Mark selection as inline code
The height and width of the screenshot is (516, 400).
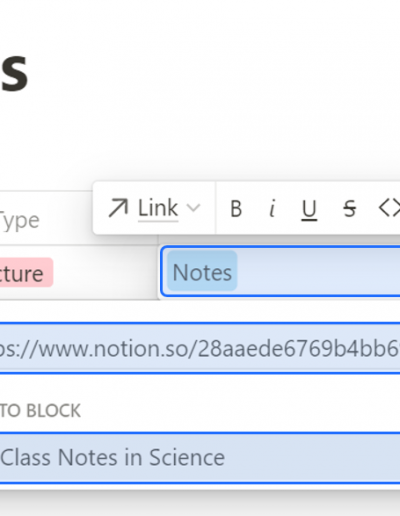[389, 208]
